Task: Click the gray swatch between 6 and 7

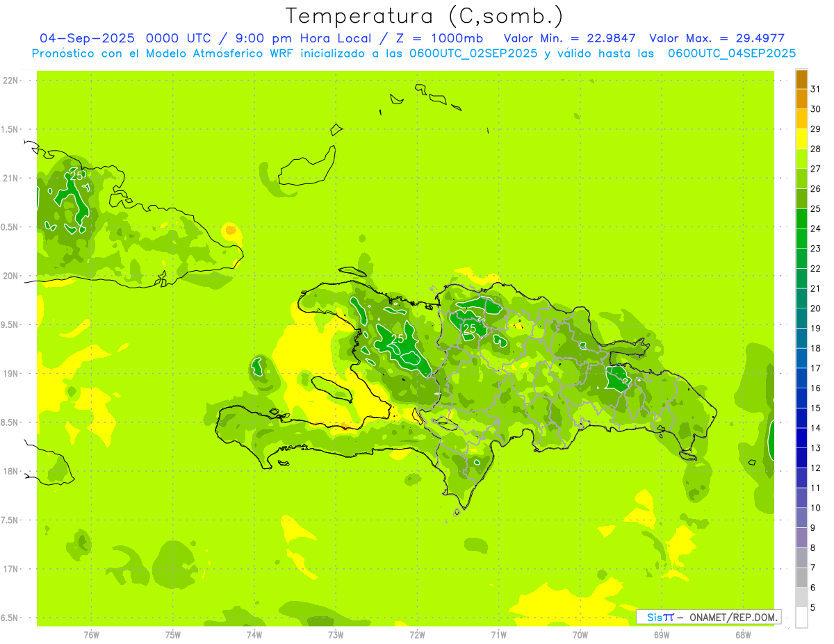Action: click(x=801, y=578)
